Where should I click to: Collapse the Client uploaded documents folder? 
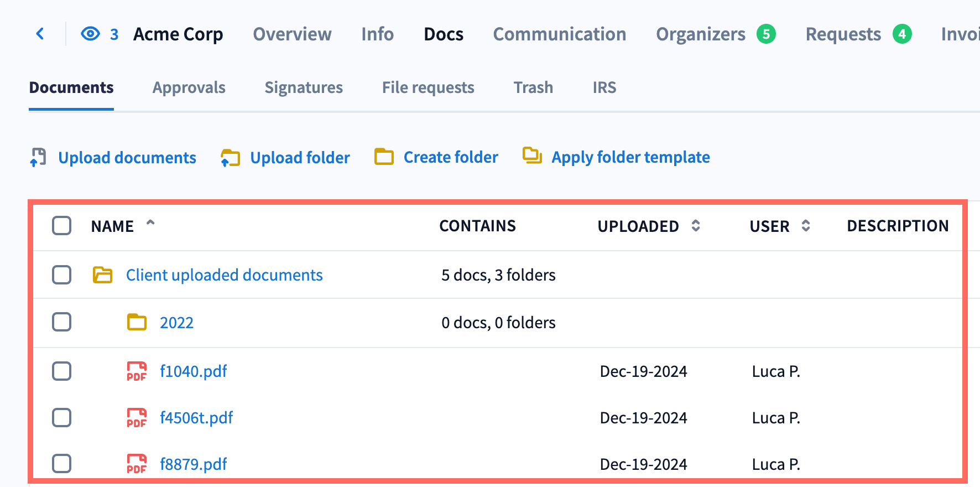[x=102, y=275]
